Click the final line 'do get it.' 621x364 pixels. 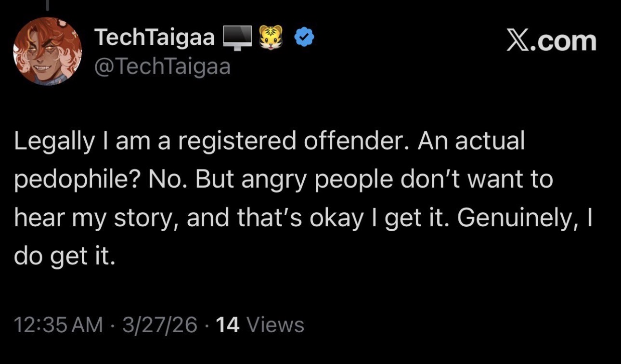(65, 258)
